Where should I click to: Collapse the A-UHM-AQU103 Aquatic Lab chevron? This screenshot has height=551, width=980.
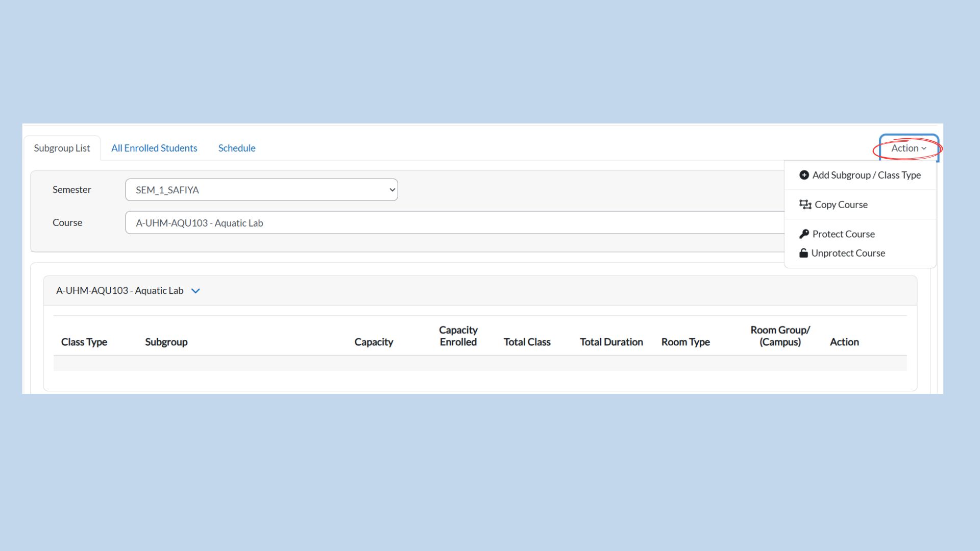click(x=195, y=291)
